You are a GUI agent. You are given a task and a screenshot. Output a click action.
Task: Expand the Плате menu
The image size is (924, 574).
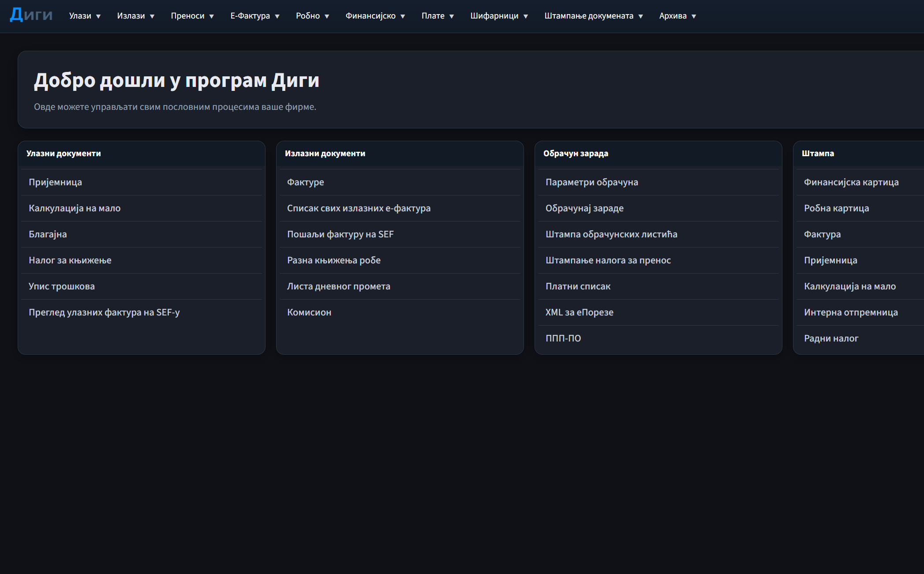click(x=438, y=16)
